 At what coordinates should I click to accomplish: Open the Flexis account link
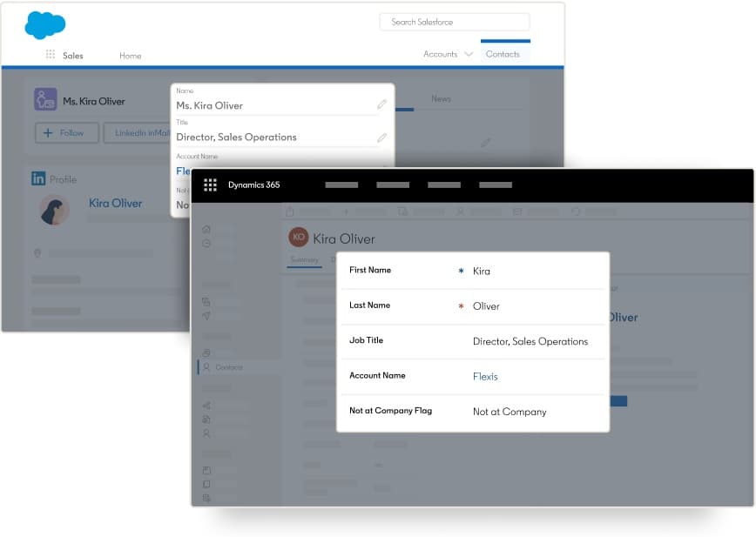point(485,376)
